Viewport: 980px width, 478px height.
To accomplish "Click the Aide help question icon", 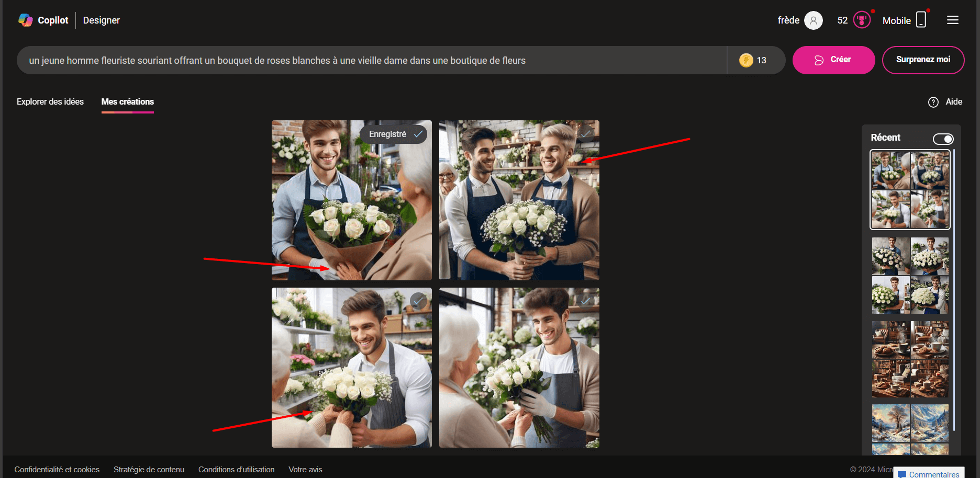I will (933, 102).
